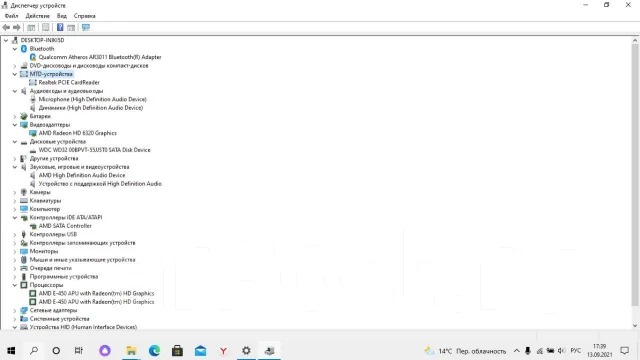
Task: Select Устройство с поддержкой High Definition Audio
Action: pyautogui.click(x=100, y=184)
